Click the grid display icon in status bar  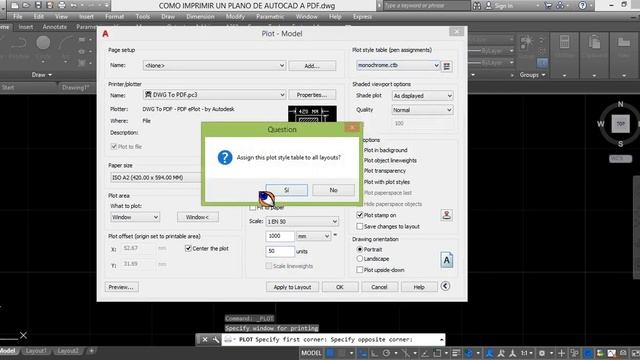[330, 353]
